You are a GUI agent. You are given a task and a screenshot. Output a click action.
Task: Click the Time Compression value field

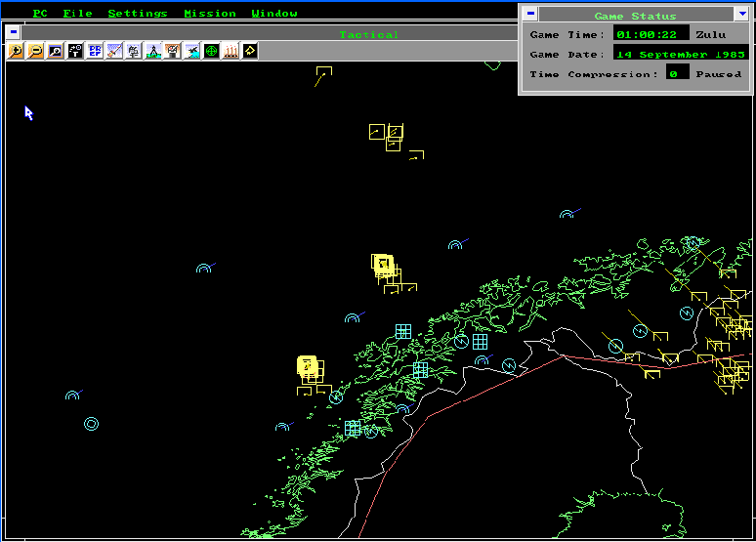coord(677,73)
